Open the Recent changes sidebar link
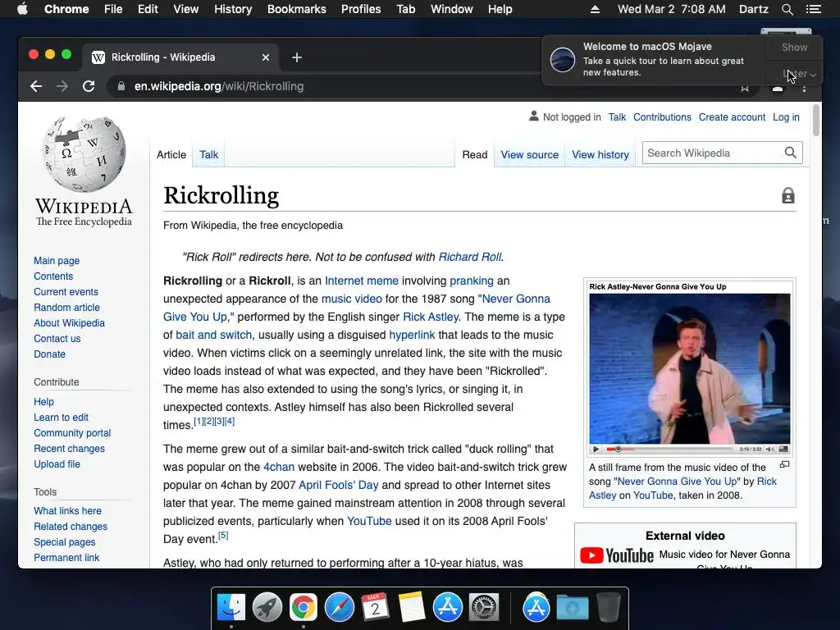Viewport: 840px width, 630px height. (x=69, y=449)
